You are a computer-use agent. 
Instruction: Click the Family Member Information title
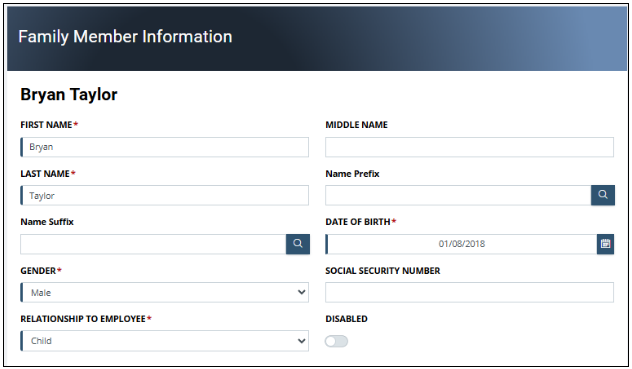point(125,37)
